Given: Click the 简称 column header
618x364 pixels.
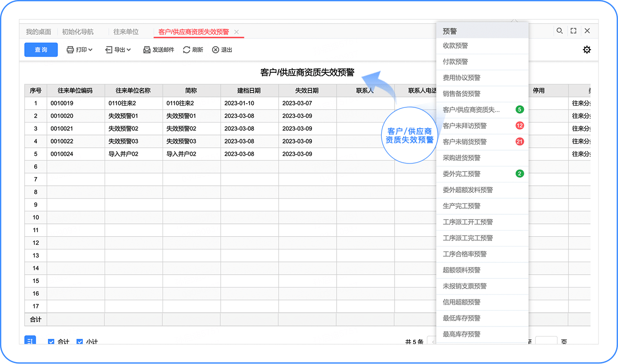Looking at the screenshot, I should [192, 91].
